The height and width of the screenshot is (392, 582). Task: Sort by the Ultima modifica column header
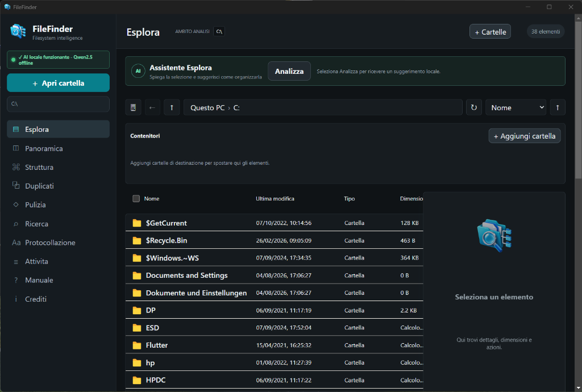[275, 198]
